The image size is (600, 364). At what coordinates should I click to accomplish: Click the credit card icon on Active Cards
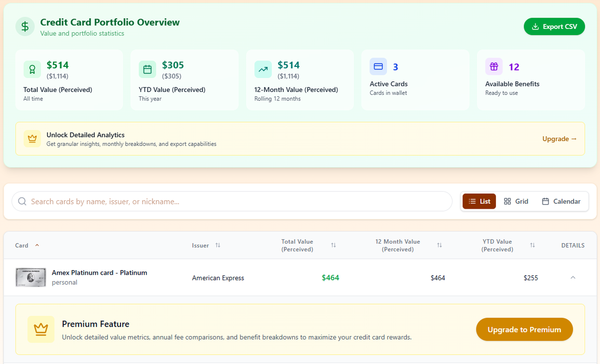378,66
